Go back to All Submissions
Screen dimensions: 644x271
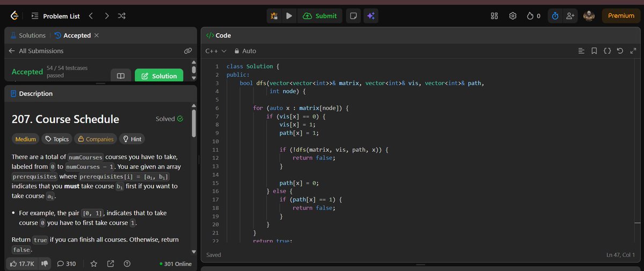pyautogui.click(x=36, y=51)
